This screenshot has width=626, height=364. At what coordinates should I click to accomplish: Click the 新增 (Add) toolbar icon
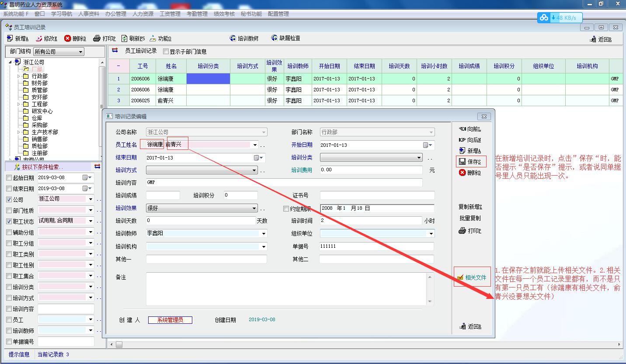point(10,38)
